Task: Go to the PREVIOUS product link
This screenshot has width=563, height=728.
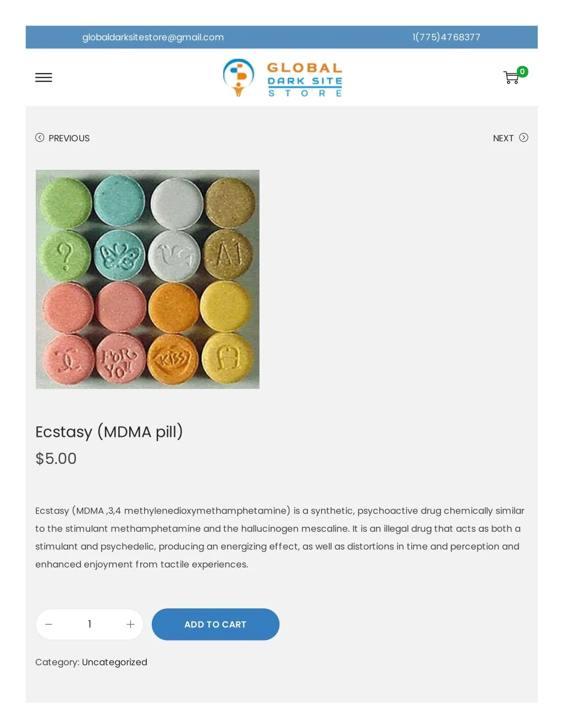Action: coord(69,138)
